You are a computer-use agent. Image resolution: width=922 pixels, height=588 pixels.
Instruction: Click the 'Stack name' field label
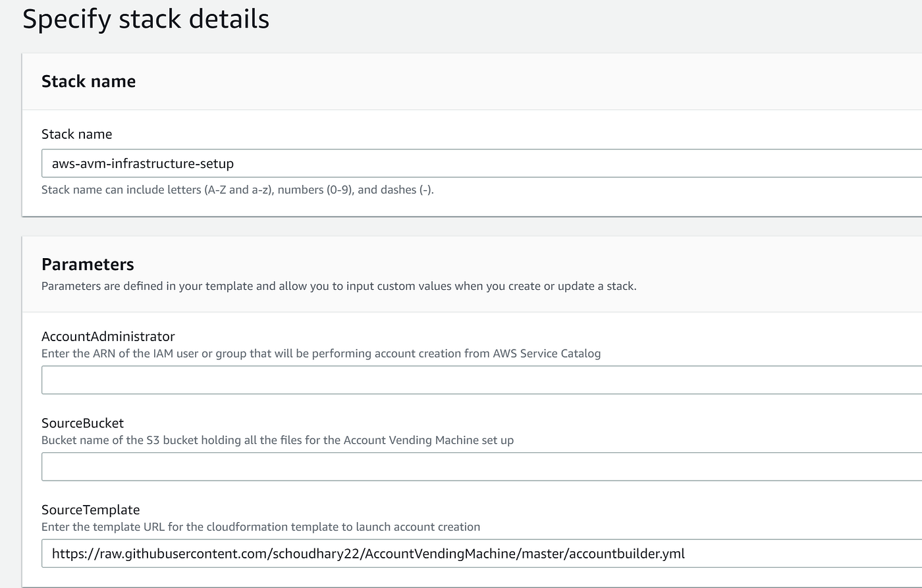pyautogui.click(x=76, y=134)
